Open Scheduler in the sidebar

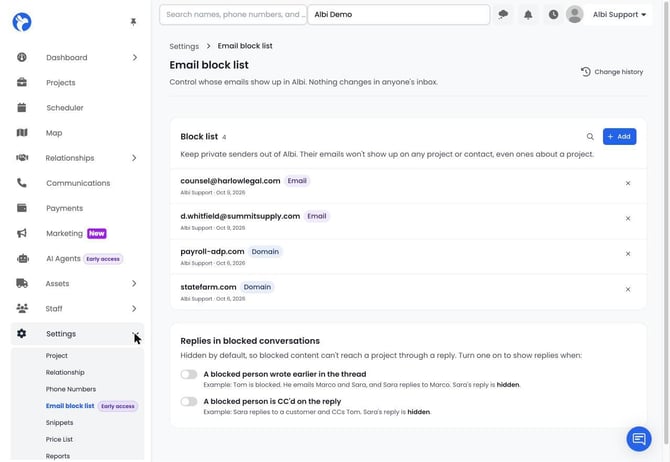coord(65,108)
